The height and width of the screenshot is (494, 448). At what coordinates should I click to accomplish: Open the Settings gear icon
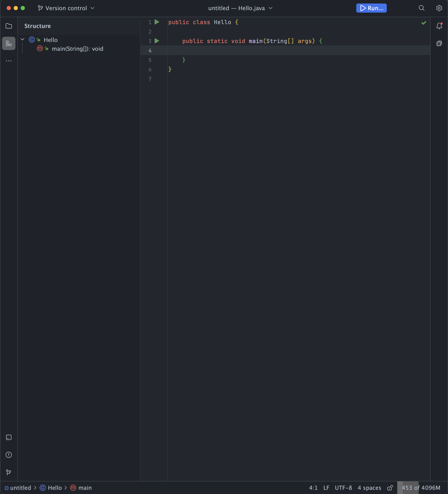(439, 8)
